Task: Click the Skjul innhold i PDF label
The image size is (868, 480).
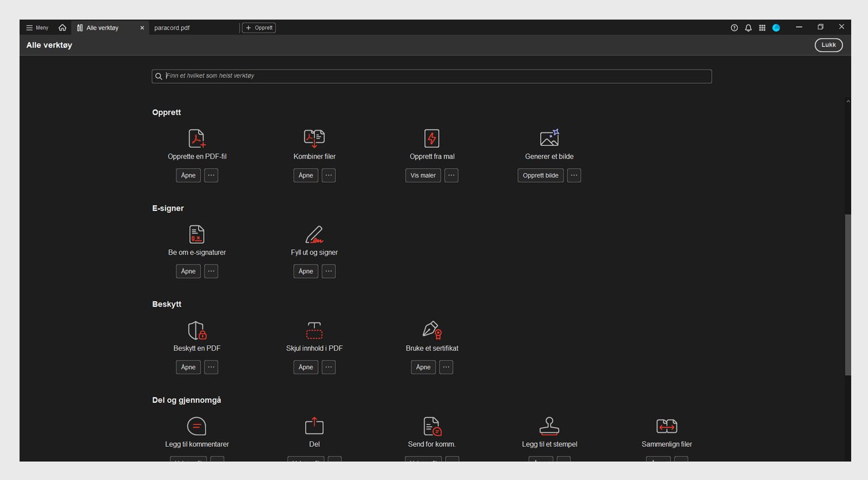Action: (x=315, y=349)
